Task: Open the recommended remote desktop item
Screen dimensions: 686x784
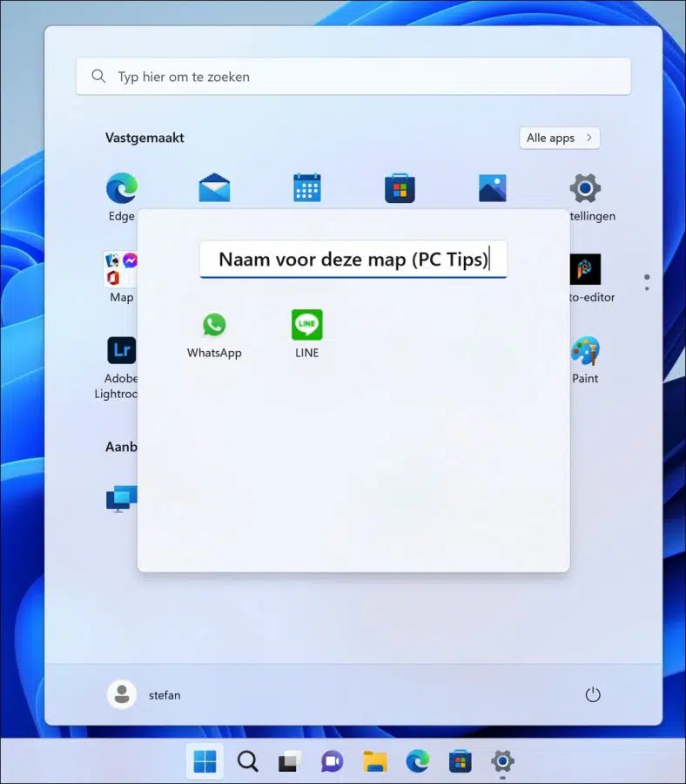Action: pos(121,498)
